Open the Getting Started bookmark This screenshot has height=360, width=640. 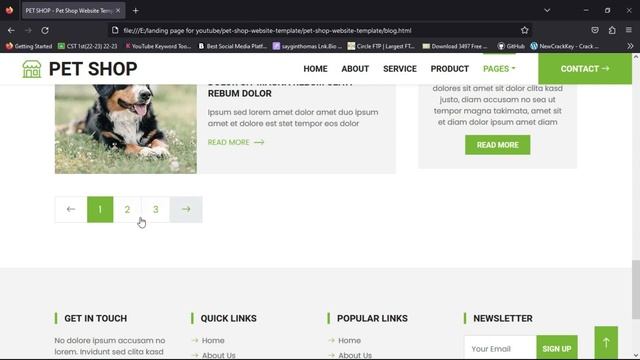point(29,46)
